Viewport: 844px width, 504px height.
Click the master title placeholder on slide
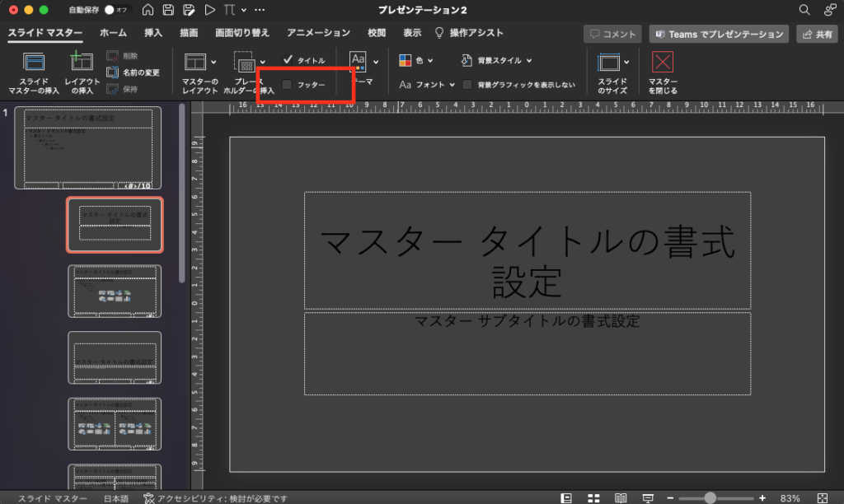click(x=527, y=250)
